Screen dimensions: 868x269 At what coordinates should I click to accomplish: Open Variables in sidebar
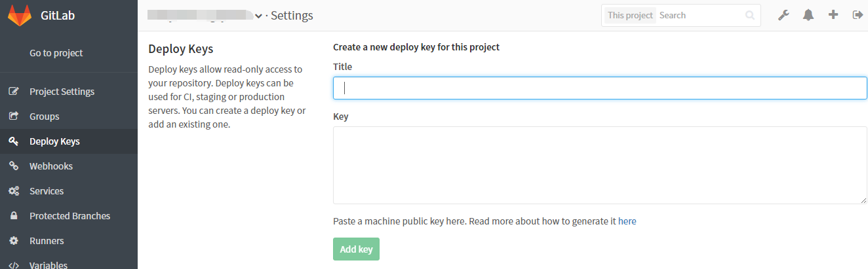(48, 264)
